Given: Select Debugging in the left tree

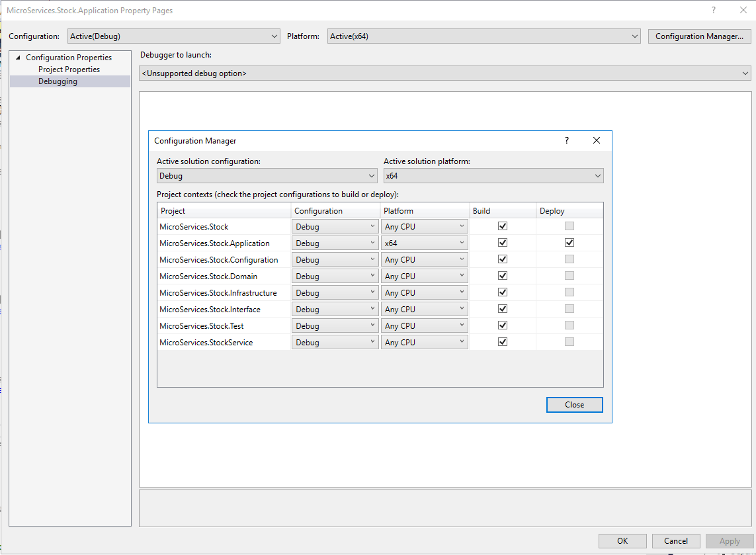Looking at the screenshot, I should [58, 81].
